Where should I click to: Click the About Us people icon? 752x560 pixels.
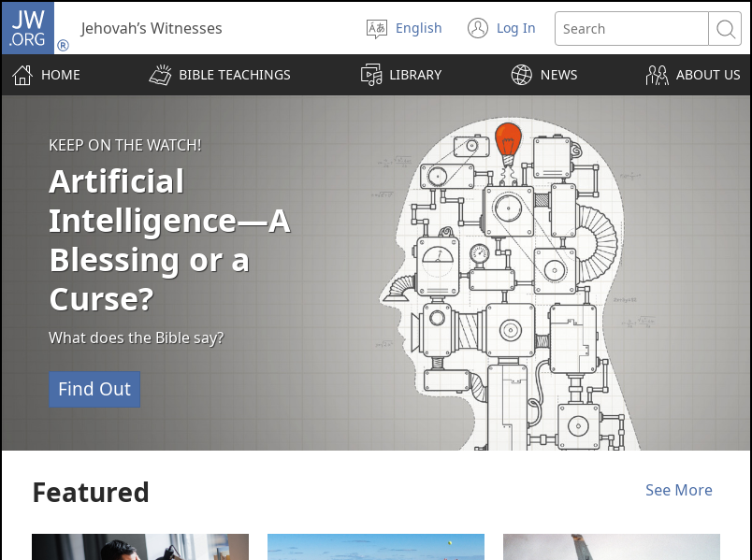(x=657, y=75)
